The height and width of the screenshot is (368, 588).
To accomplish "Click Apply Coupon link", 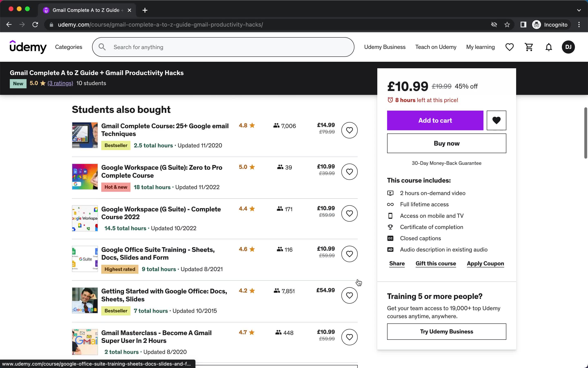I will (485, 263).
